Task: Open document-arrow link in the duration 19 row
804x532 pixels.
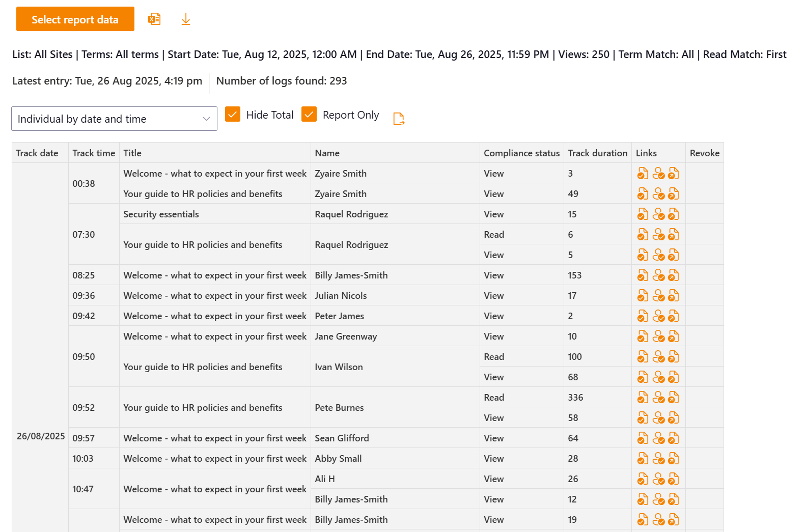Action: pos(673,520)
